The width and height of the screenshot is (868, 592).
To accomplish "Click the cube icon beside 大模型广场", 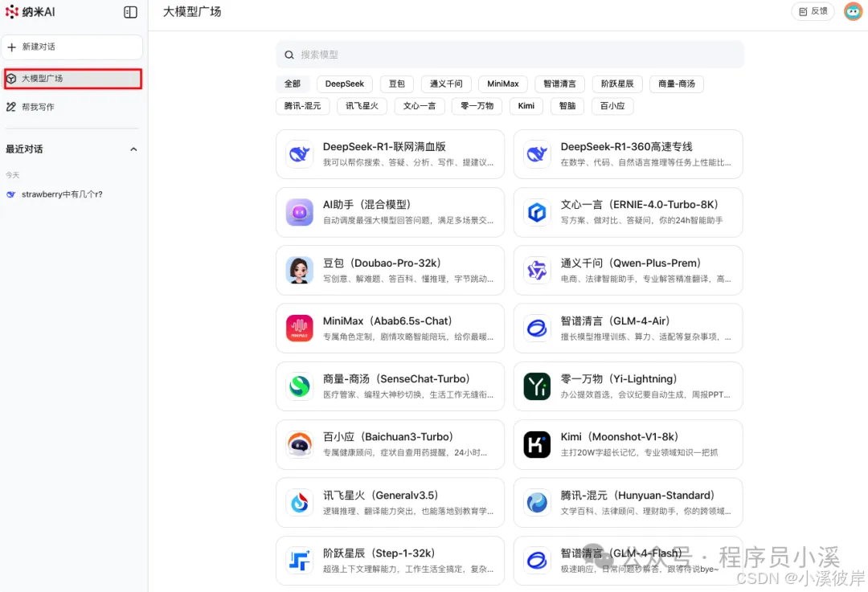I will click(x=11, y=79).
